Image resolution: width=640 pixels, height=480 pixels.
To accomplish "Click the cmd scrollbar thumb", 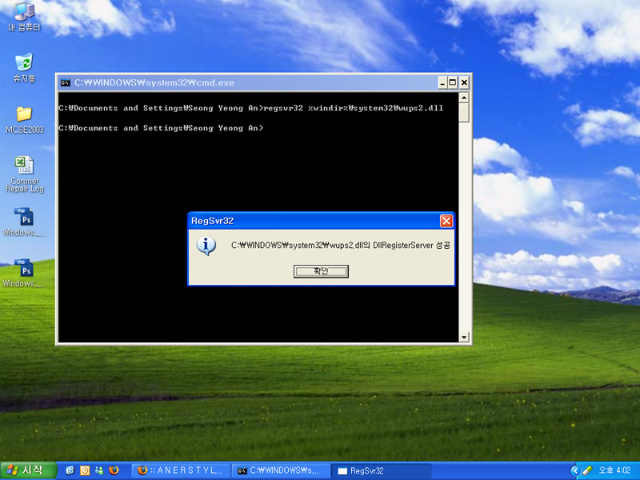I will coord(464,113).
